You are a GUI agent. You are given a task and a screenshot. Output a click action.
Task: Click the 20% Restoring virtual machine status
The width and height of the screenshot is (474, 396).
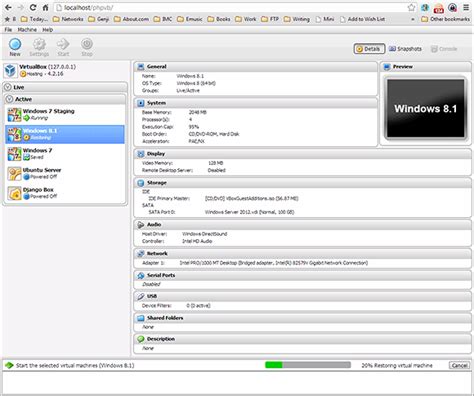click(x=397, y=365)
